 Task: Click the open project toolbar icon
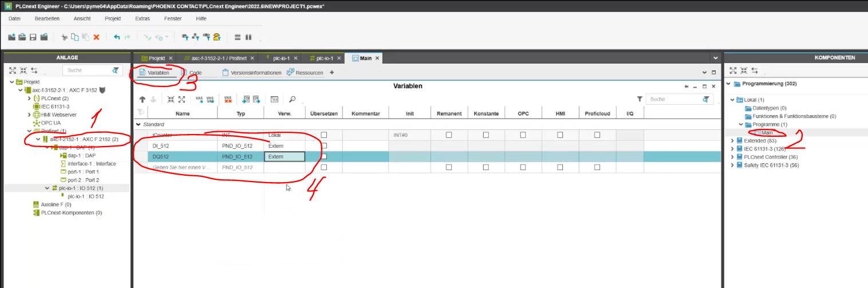click(x=22, y=37)
